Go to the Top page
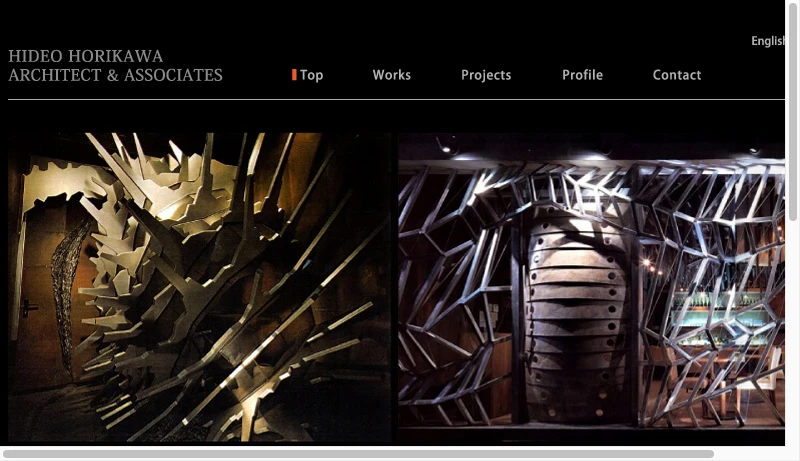This screenshot has height=461, width=800. [x=311, y=75]
